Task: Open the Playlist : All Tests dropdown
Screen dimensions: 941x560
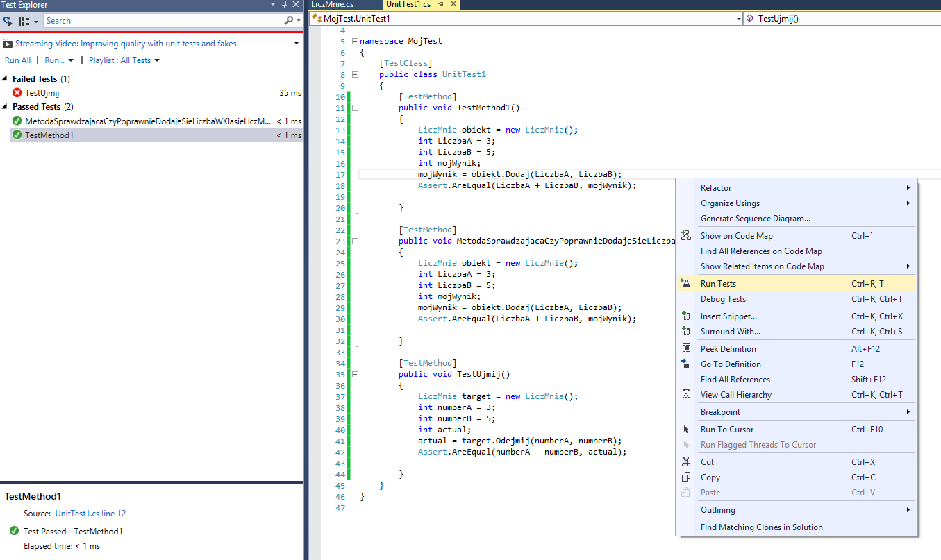Action: point(124,60)
